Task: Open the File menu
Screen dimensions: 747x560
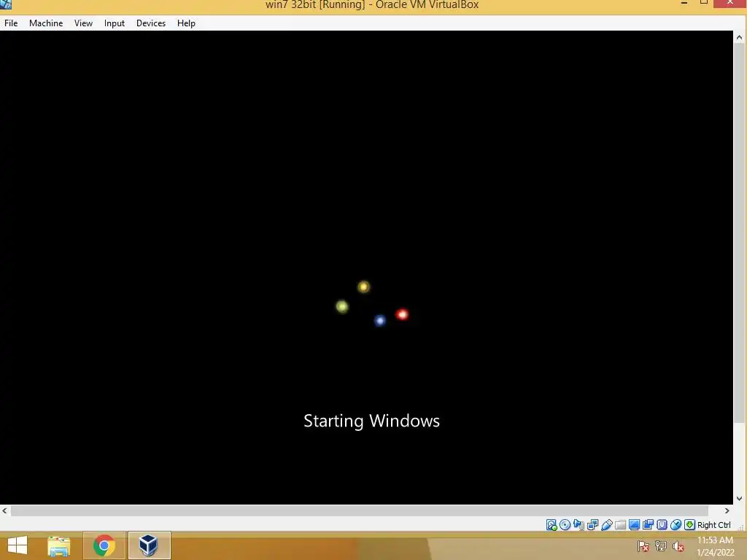Action: [11, 23]
